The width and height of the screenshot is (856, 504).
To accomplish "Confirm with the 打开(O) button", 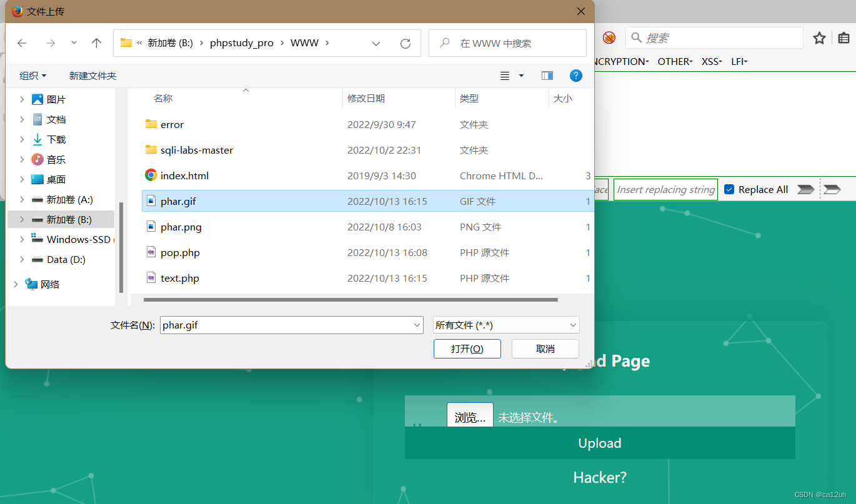I will pos(467,348).
